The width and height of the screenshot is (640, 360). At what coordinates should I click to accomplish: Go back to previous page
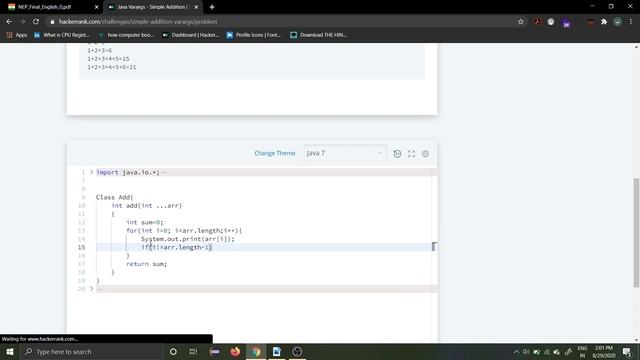9,22
